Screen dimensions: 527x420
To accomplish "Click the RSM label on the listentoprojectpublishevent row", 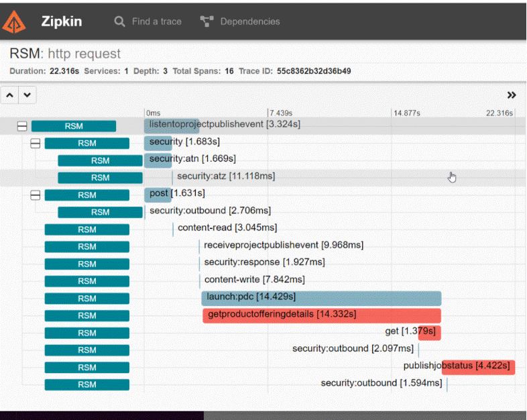I will pos(74,126).
